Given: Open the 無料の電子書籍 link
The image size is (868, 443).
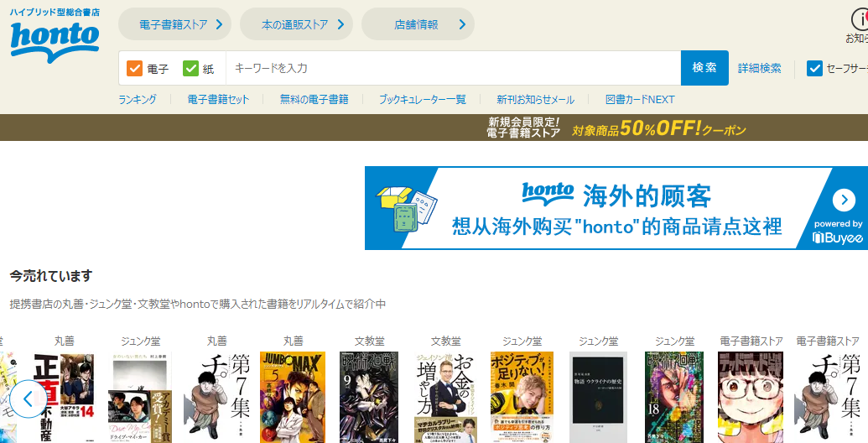Looking at the screenshot, I should (314, 99).
